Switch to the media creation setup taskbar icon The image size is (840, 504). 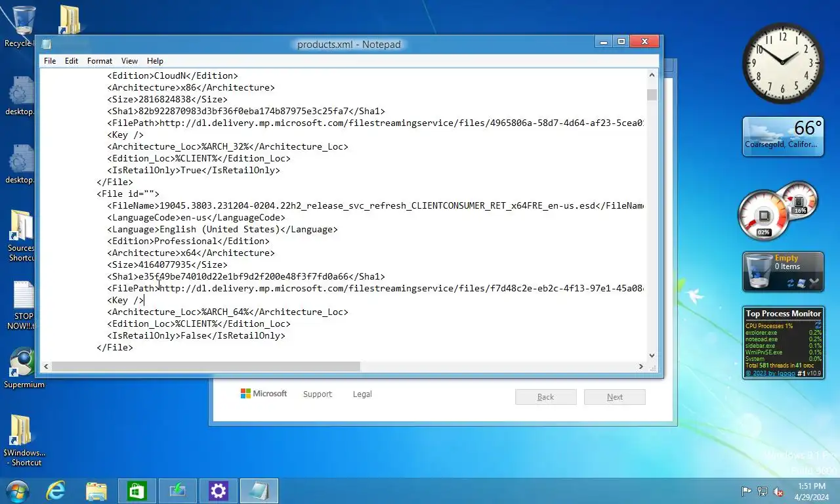(178, 491)
